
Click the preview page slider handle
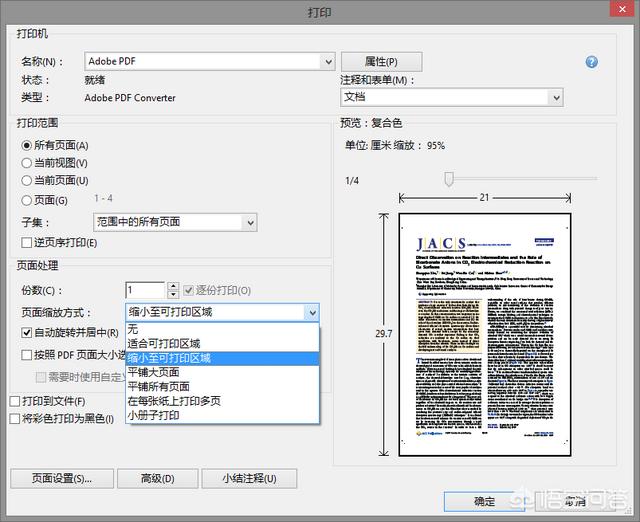(x=449, y=179)
